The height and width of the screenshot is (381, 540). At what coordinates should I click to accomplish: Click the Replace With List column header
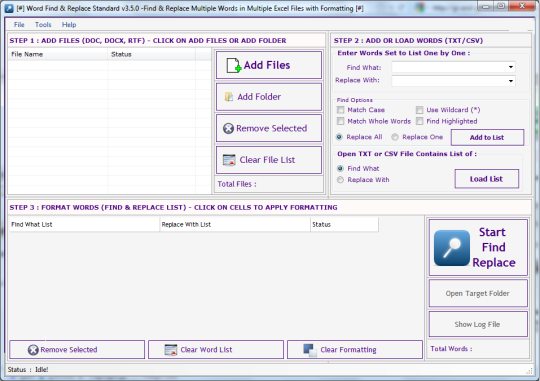[235, 224]
